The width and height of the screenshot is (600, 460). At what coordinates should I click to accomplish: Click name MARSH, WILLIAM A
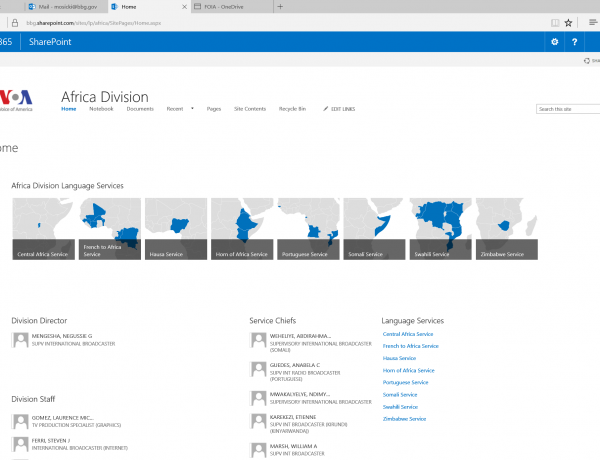(x=293, y=446)
